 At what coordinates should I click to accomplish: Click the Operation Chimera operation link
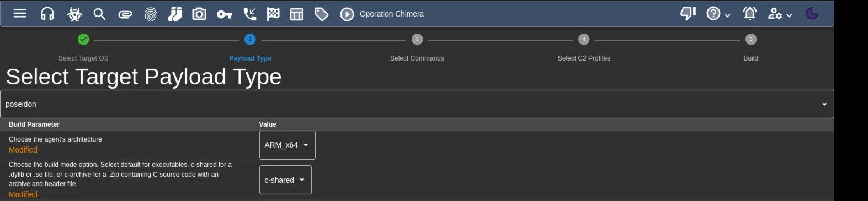click(x=392, y=14)
